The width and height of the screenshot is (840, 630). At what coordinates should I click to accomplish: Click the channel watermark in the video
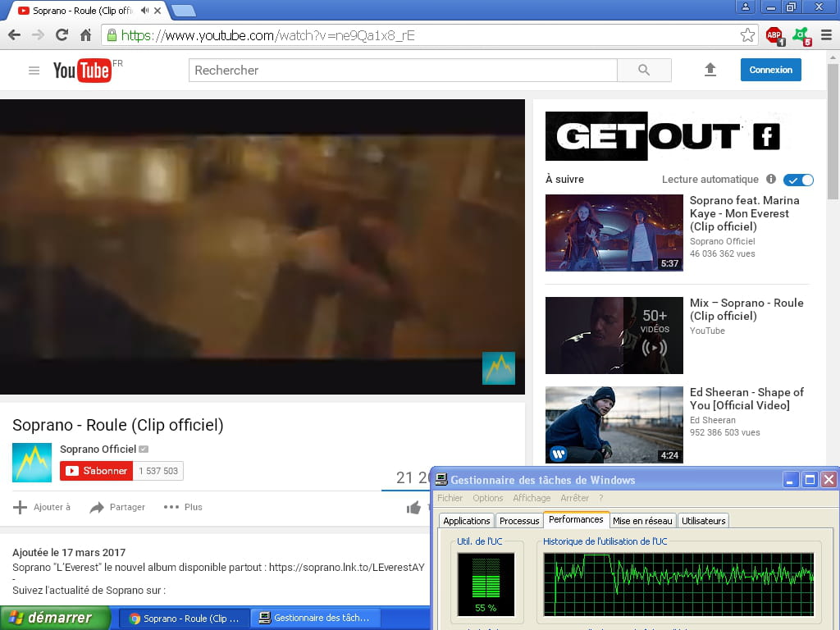coord(499,368)
